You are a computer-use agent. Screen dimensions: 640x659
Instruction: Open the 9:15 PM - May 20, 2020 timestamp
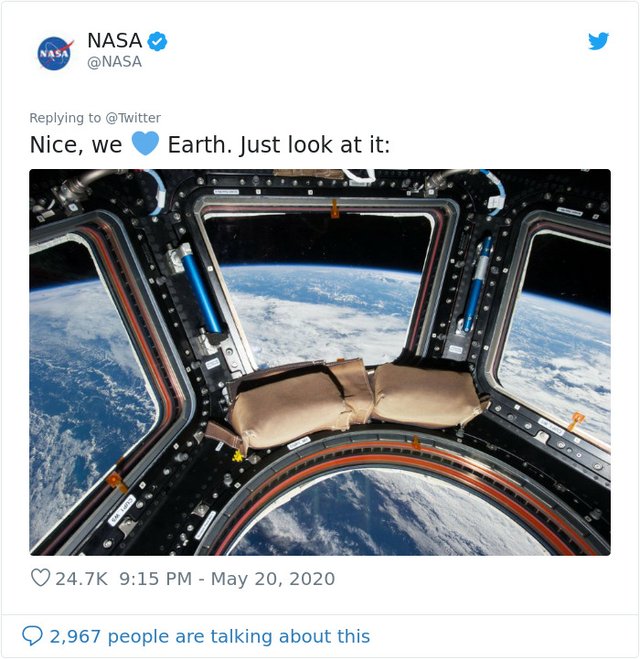226,579
